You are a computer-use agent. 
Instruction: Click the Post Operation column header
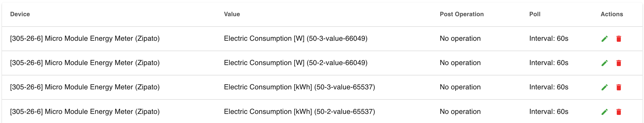click(x=462, y=14)
